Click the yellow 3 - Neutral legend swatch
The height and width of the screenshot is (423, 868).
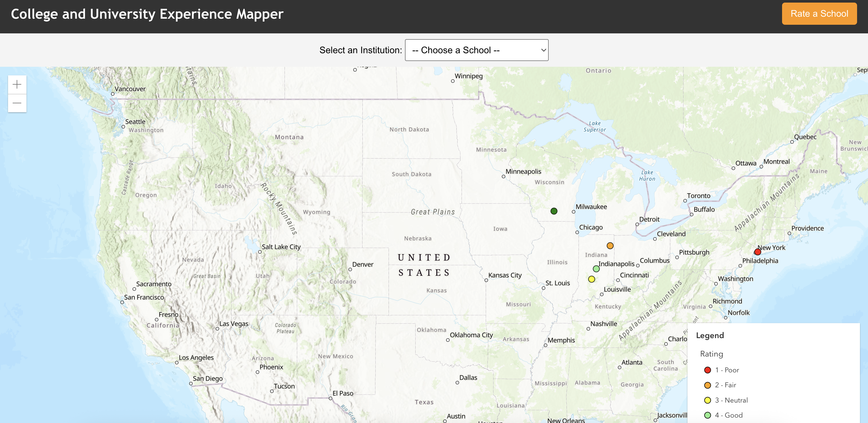(707, 400)
